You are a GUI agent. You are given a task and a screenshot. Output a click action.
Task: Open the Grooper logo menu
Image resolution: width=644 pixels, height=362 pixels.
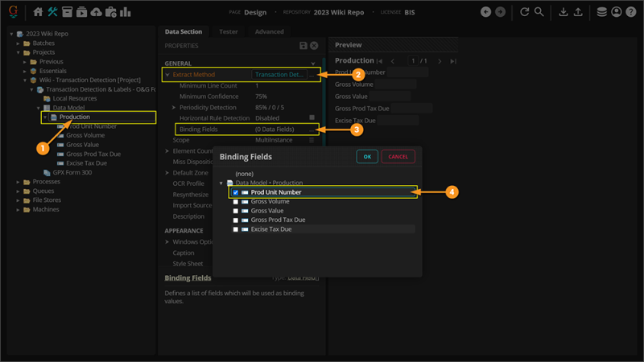(13, 11)
